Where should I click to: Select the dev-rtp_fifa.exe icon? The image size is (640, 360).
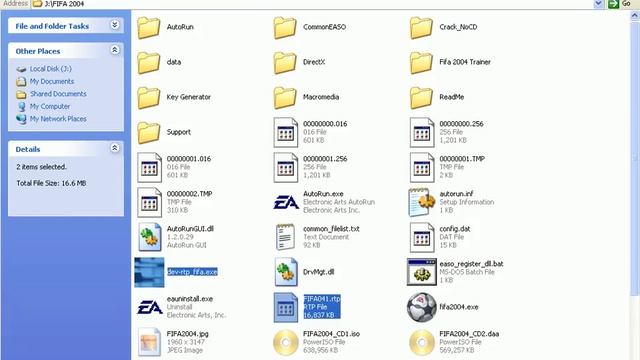click(149, 272)
